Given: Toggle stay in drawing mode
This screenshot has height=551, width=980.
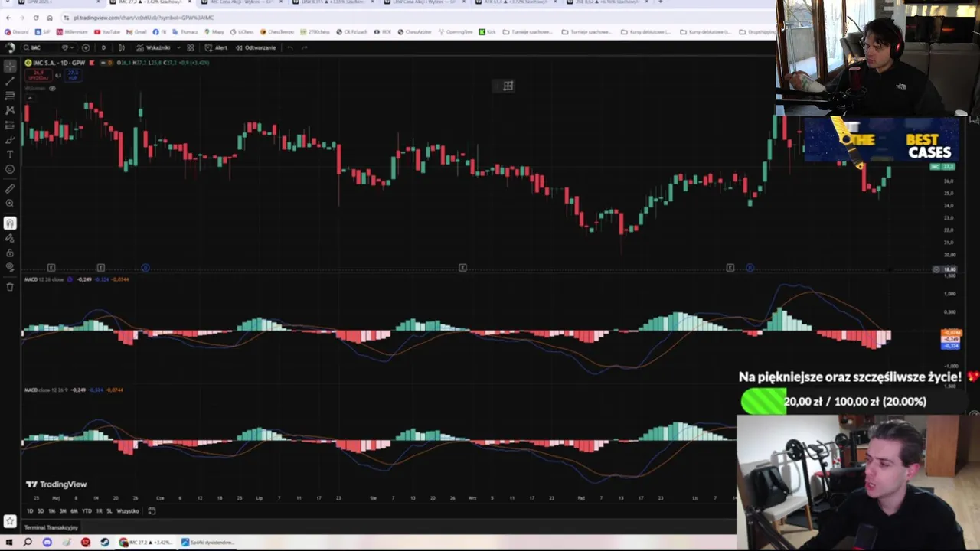Looking at the screenshot, I should coord(10,238).
